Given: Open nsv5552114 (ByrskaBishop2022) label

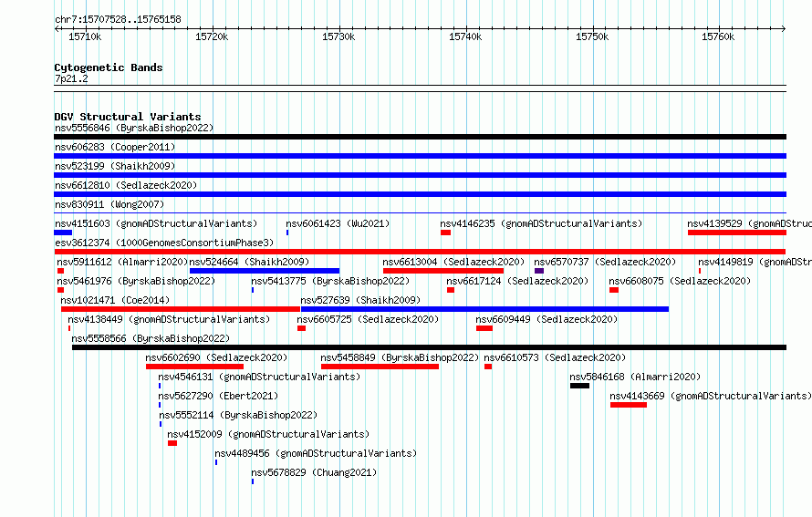Looking at the screenshot, I should [x=238, y=415].
